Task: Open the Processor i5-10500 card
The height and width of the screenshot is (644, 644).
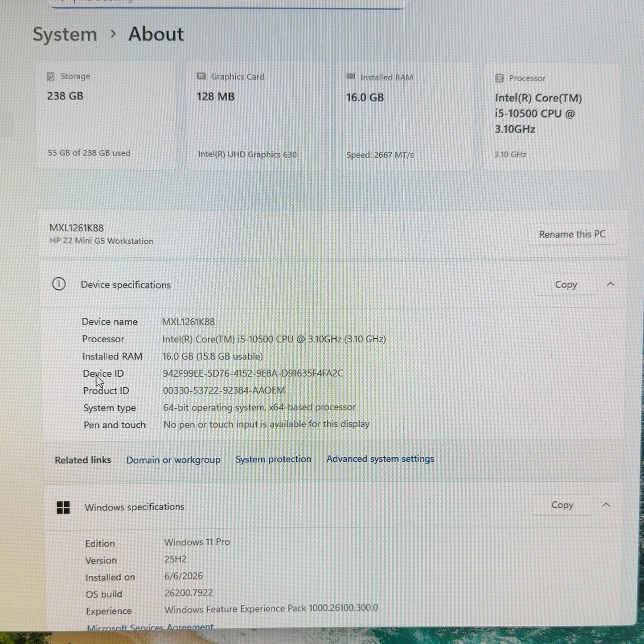Action: tap(552, 118)
